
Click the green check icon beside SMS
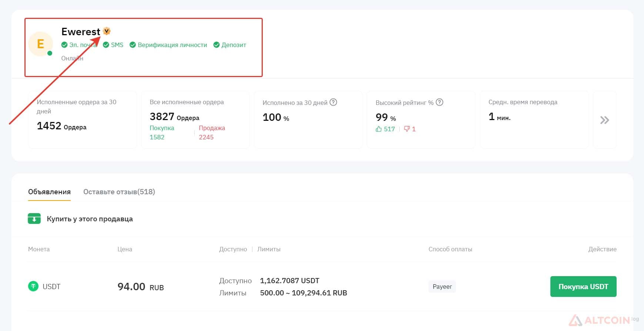tap(106, 45)
